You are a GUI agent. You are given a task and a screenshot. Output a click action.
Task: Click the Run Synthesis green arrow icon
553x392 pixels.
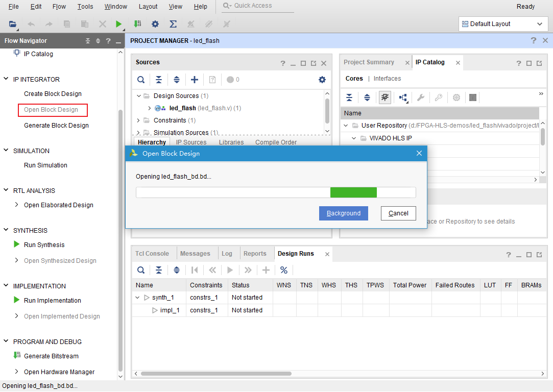[17, 244]
